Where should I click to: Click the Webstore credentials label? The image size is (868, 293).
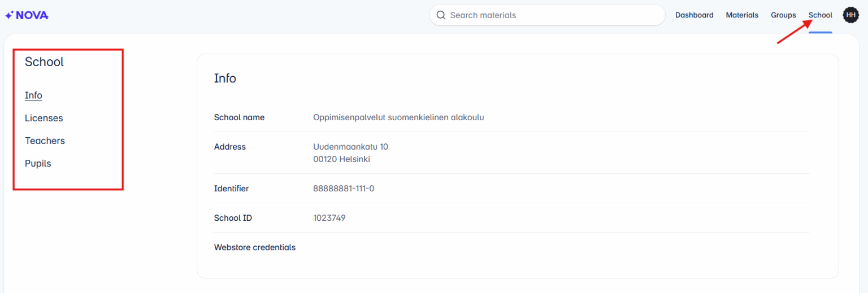(x=254, y=247)
